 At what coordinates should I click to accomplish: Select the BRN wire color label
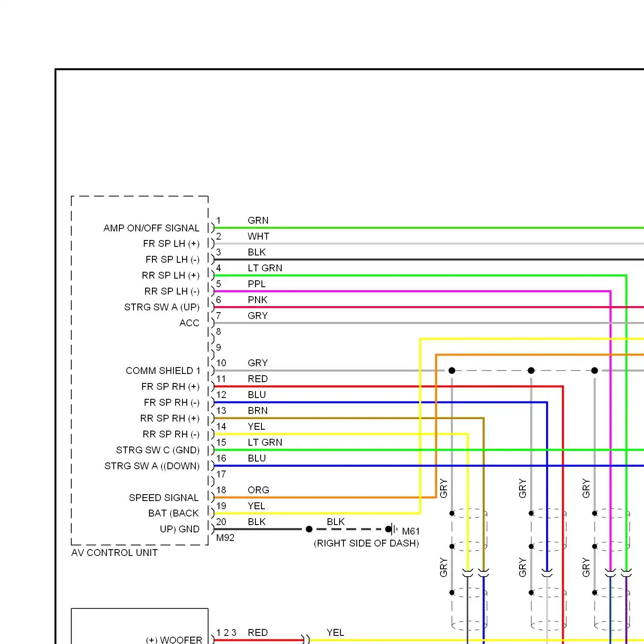[x=258, y=410]
